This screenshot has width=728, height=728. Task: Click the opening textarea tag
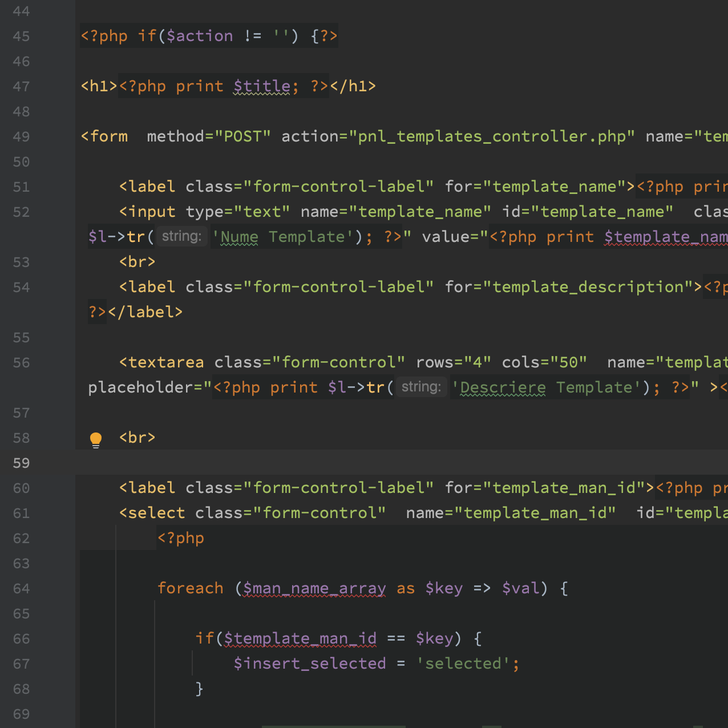(161, 362)
